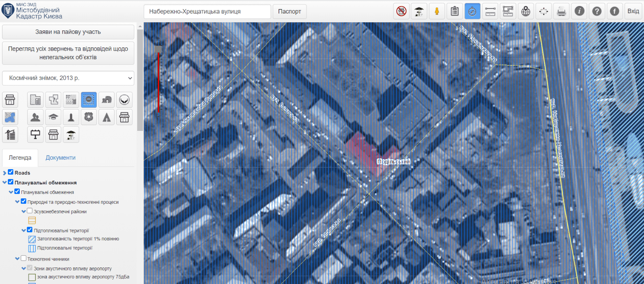Image resolution: width=644 pixels, height=284 pixels.
Task: Click the police badge layer icon
Action: 89,117
